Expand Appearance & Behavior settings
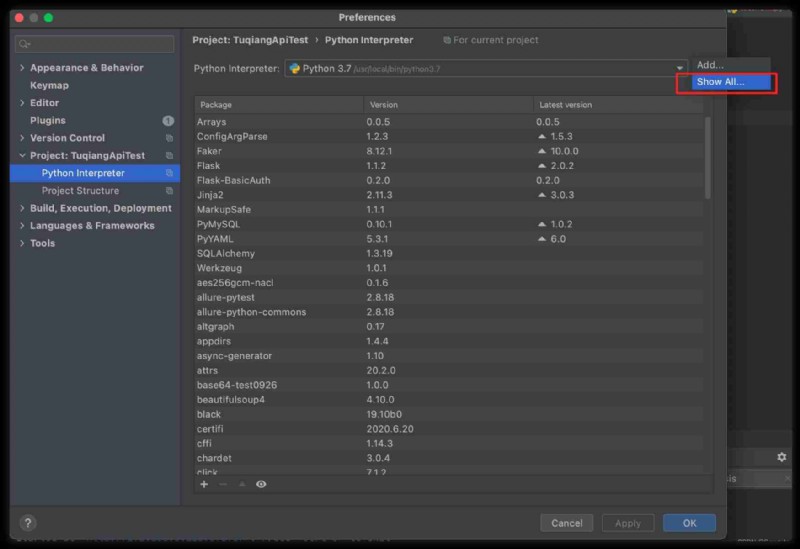This screenshot has width=800, height=549. tap(22, 67)
